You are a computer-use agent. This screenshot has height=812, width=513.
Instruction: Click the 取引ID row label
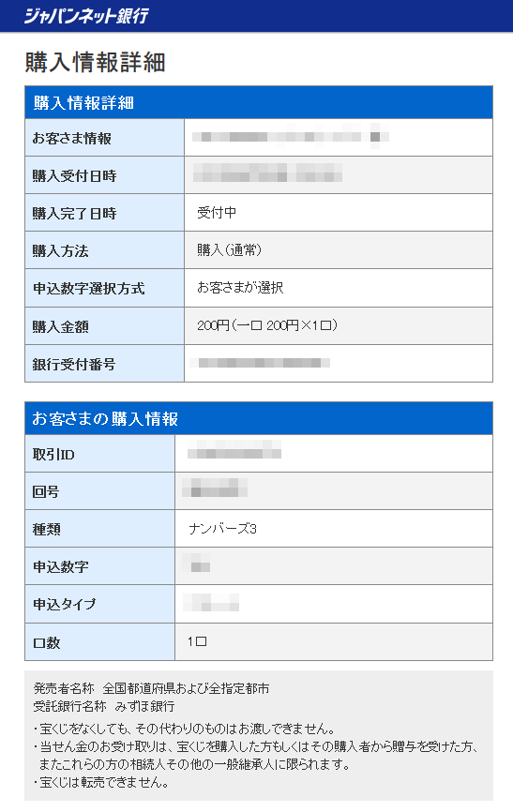53,454
